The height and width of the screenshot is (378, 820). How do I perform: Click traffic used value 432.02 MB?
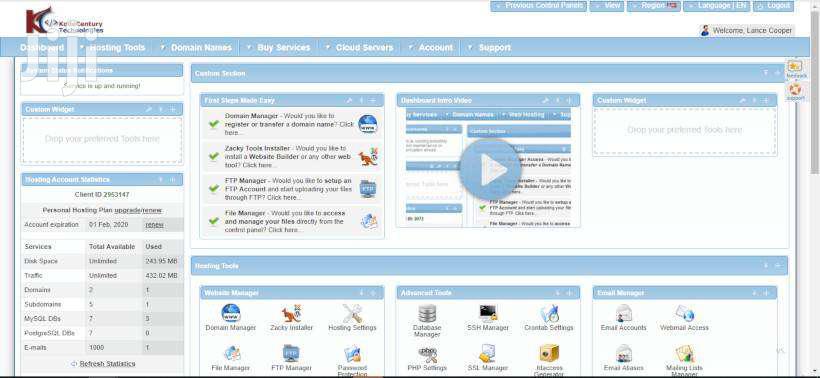(162, 276)
